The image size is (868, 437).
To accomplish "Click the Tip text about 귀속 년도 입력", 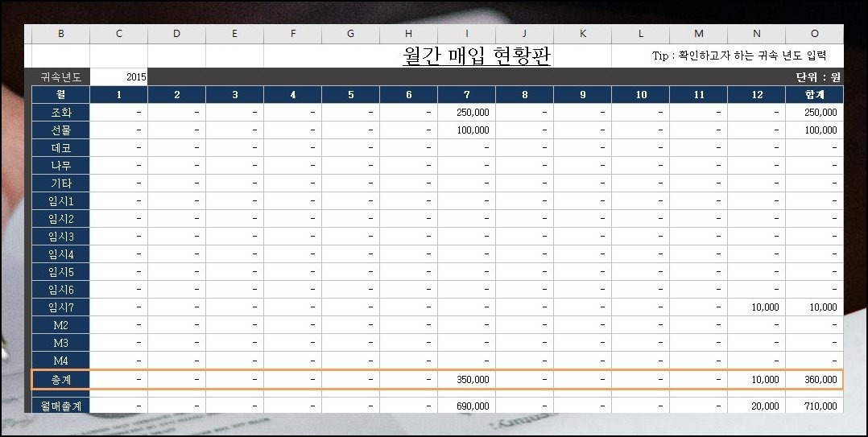I will pos(739,56).
